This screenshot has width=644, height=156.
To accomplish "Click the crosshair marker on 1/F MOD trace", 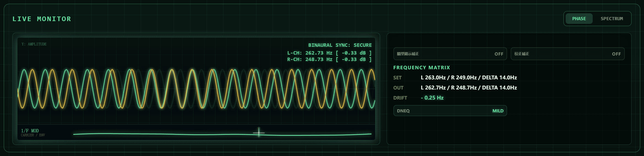I will pos(259,132).
